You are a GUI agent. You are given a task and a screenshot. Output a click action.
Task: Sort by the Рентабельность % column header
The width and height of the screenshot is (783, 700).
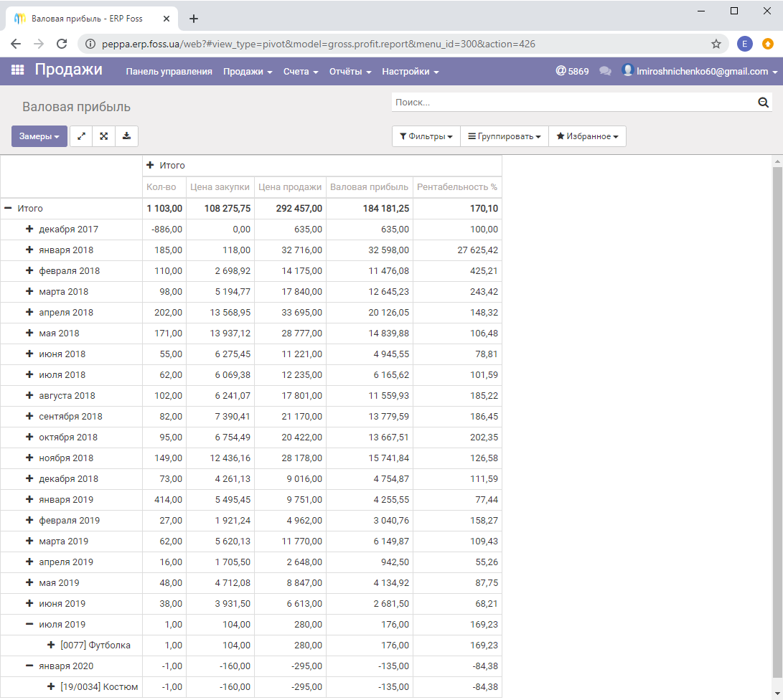click(x=457, y=187)
